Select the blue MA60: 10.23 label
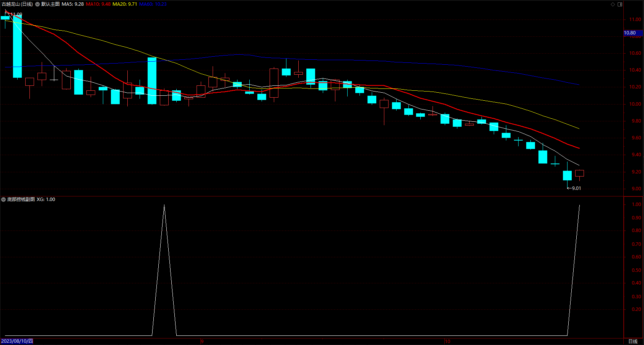Screen dimensions: 644x345 click(x=153, y=4)
